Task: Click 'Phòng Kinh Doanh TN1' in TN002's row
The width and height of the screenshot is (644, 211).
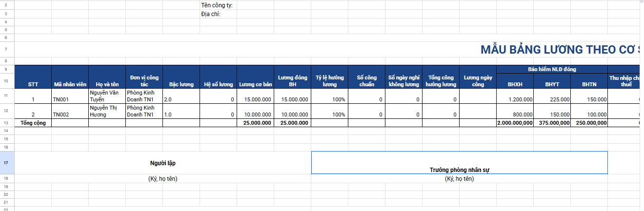Action: click(144, 111)
